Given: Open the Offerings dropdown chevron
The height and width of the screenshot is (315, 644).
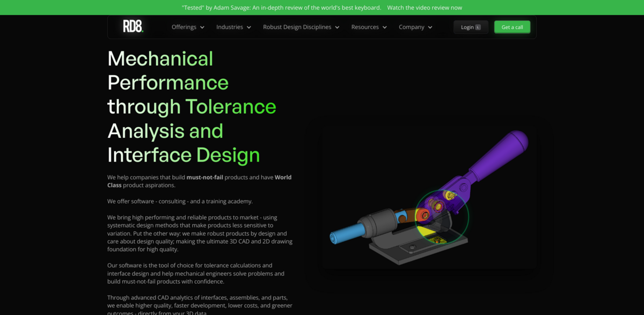Looking at the screenshot, I should point(202,27).
